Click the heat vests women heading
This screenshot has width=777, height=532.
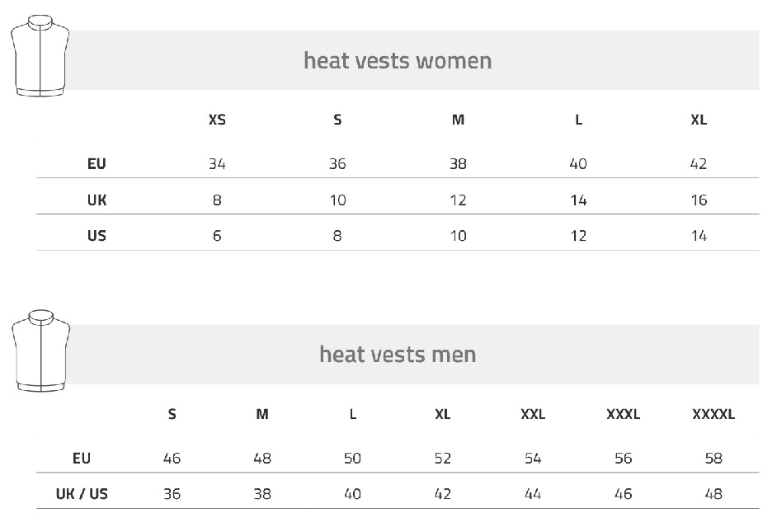397,60
